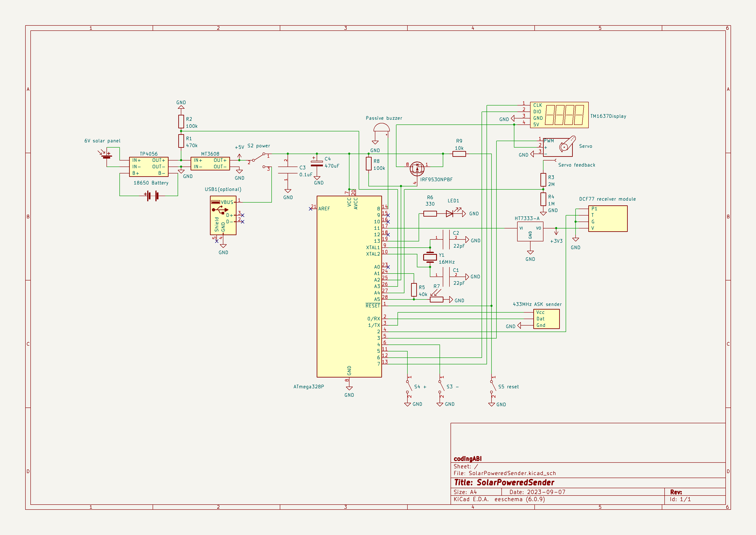
Task: Select the ATmega328P microcontroller body
Action: tap(349, 287)
